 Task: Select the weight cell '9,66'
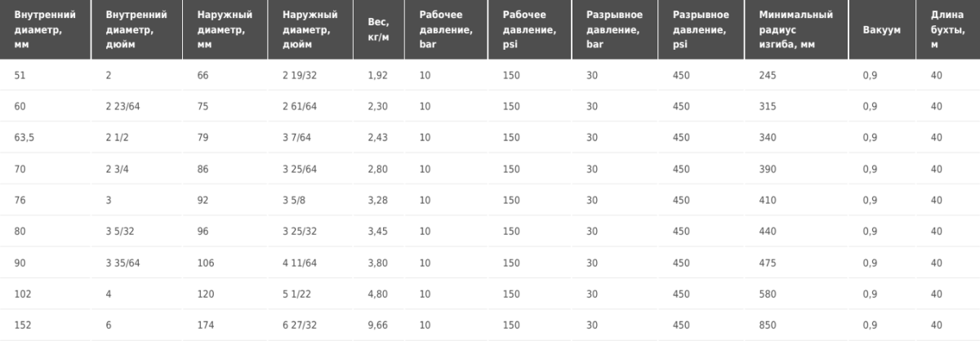(377, 325)
